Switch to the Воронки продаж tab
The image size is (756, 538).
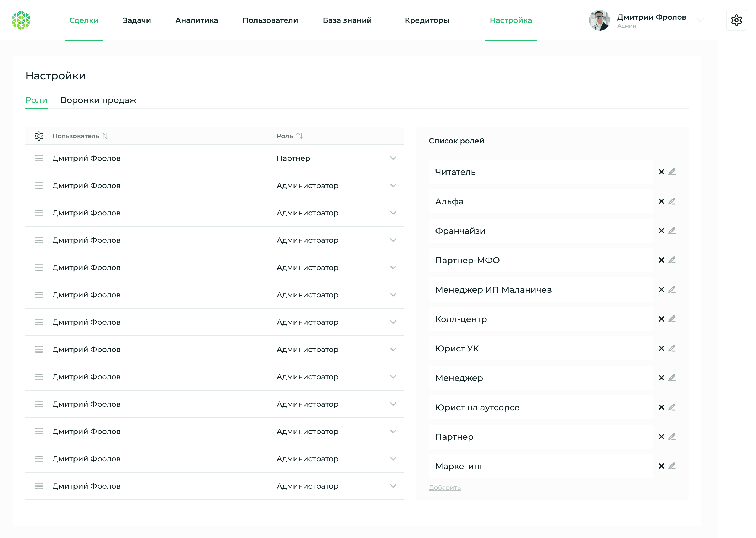tap(98, 100)
